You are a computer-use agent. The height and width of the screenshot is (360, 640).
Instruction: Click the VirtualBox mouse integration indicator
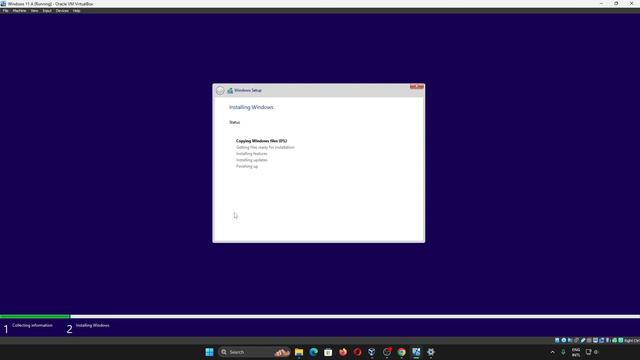click(615, 340)
